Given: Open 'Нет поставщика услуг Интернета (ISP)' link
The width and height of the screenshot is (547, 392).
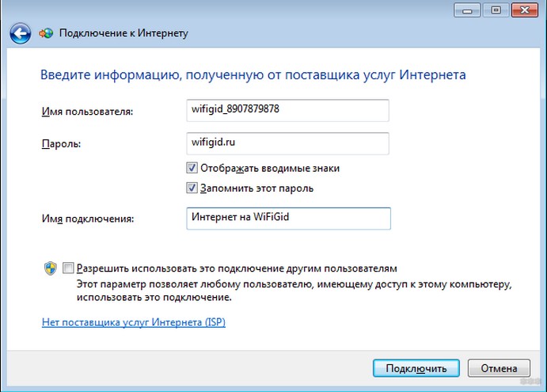Looking at the screenshot, I should click(134, 322).
